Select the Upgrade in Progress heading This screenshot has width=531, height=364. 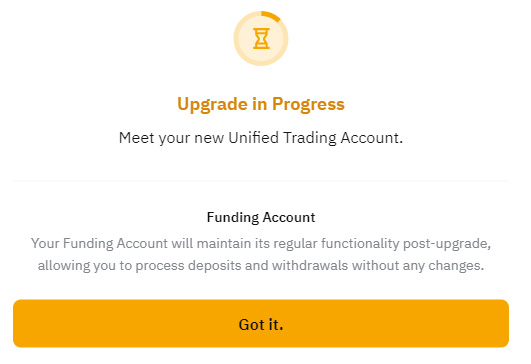point(261,104)
